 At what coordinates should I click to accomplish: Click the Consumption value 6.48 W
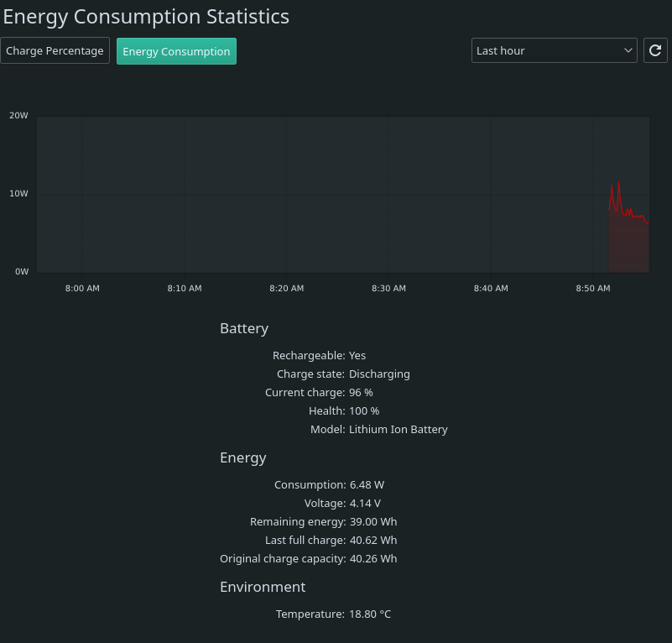(x=367, y=484)
